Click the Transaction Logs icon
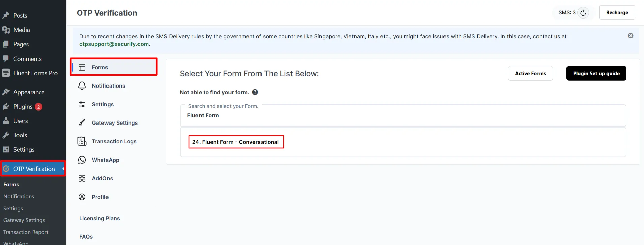This screenshot has height=245, width=644. 82,141
